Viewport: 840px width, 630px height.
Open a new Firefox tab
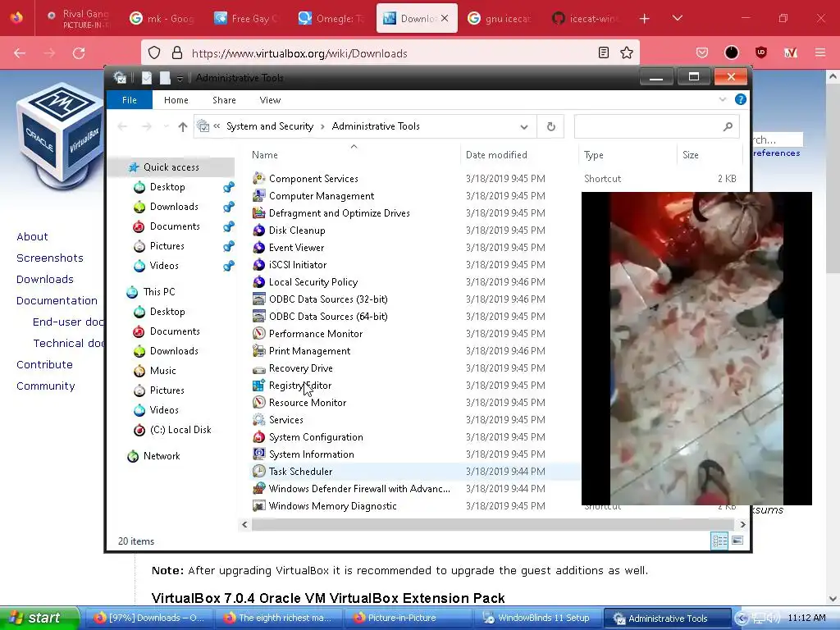point(644,19)
